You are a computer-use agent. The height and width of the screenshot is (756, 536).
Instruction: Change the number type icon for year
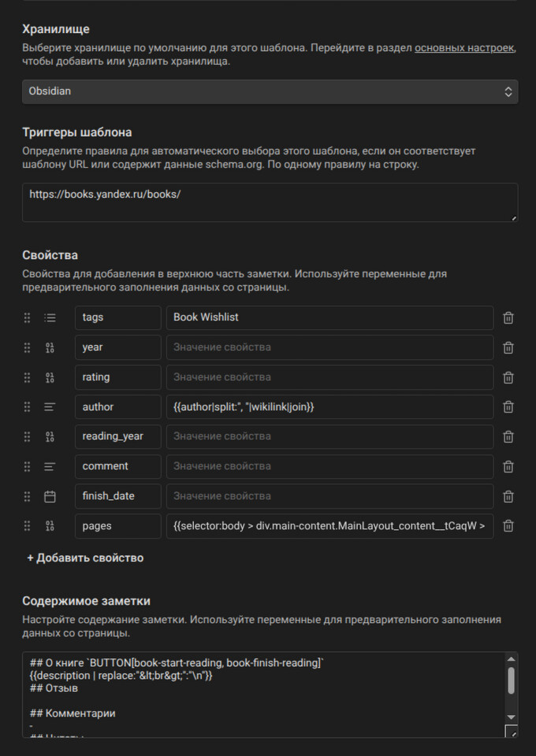(50, 347)
